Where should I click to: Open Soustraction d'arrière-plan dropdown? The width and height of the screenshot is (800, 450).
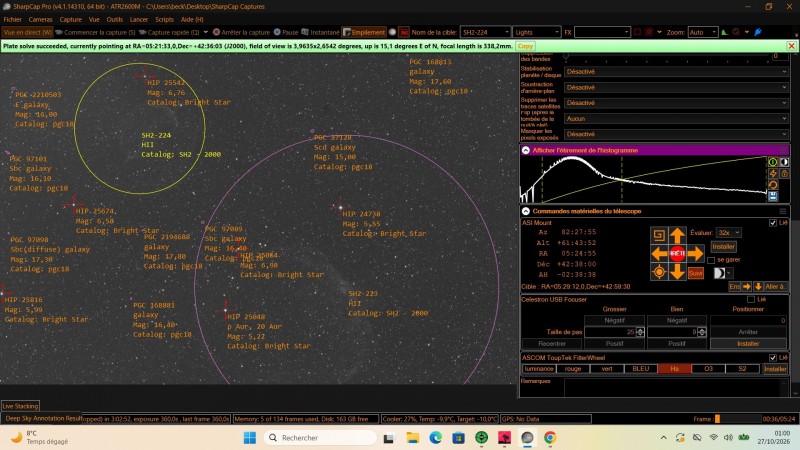click(x=676, y=88)
